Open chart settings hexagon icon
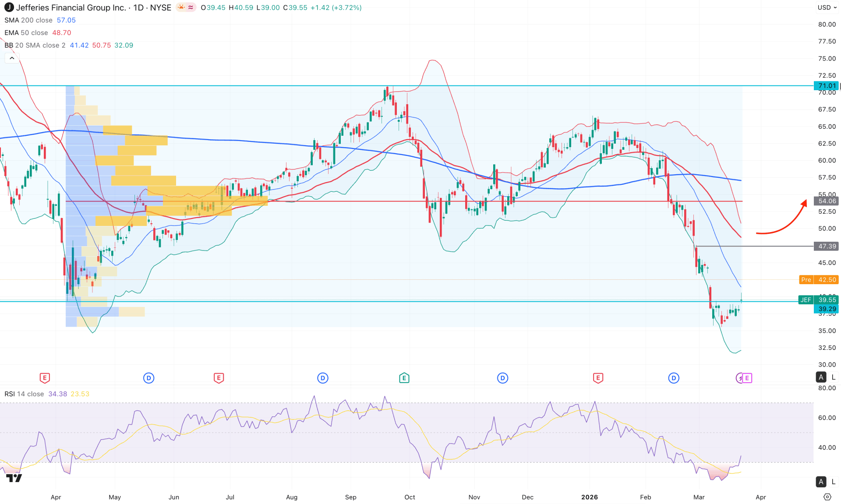The width and height of the screenshot is (841, 504). pyautogui.click(x=827, y=497)
